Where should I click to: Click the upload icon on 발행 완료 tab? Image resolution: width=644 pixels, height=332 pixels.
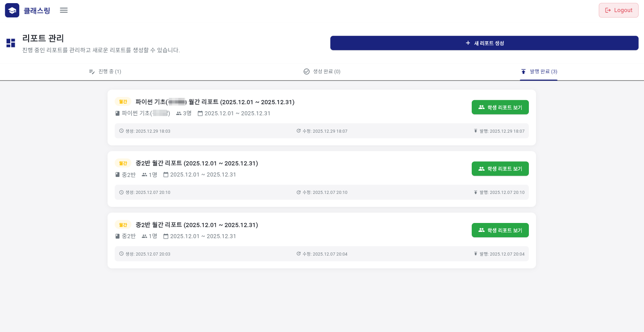point(524,71)
